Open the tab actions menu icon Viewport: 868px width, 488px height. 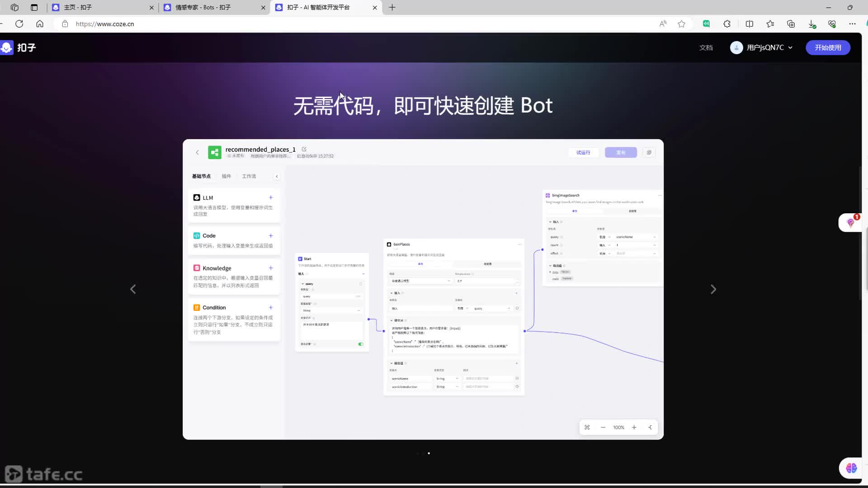coord(34,7)
